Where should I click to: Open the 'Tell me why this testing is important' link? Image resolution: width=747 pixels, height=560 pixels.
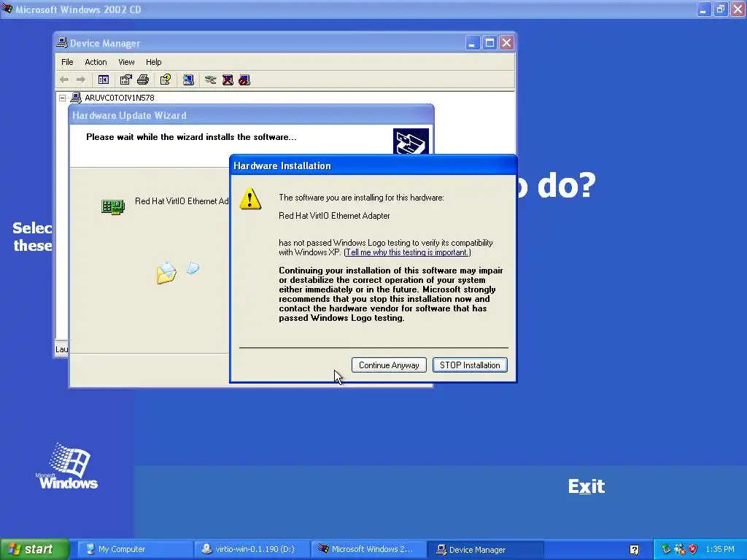pos(407,252)
